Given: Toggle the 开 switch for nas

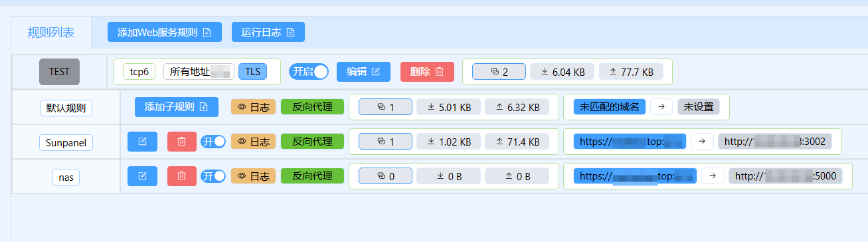Looking at the screenshot, I should coord(213,176).
